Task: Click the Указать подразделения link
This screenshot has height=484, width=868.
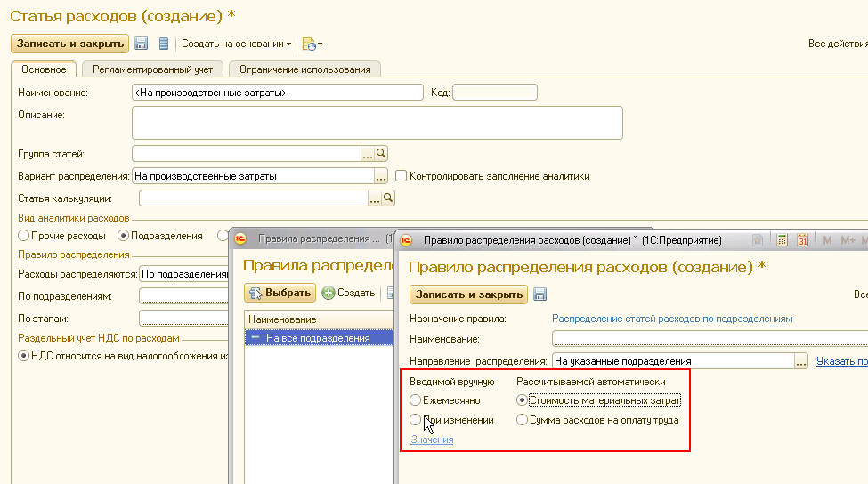Action: (842, 361)
